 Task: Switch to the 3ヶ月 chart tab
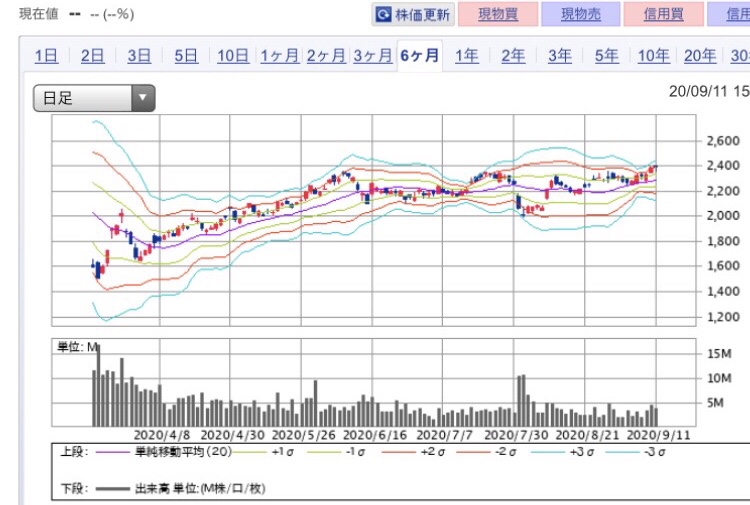[x=373, y=56]
